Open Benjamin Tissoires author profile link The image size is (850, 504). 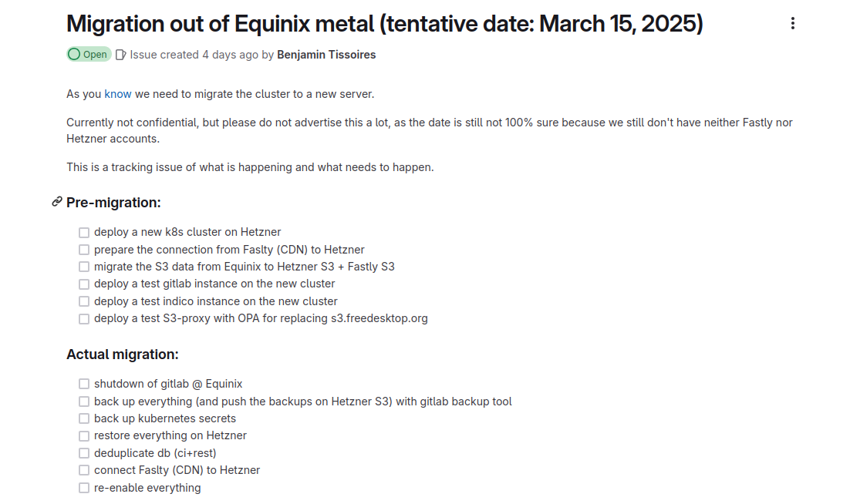326,55
